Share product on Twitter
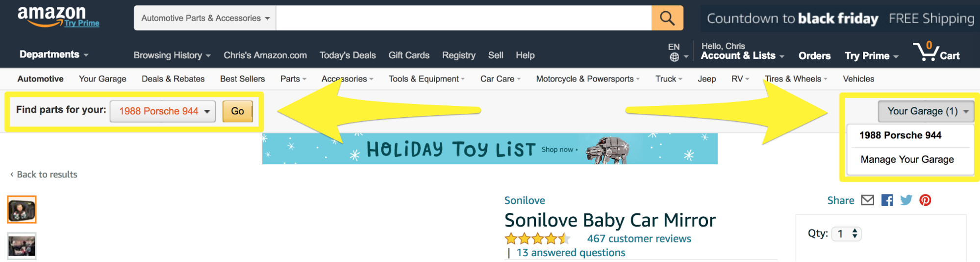 (x=906, y=200)
